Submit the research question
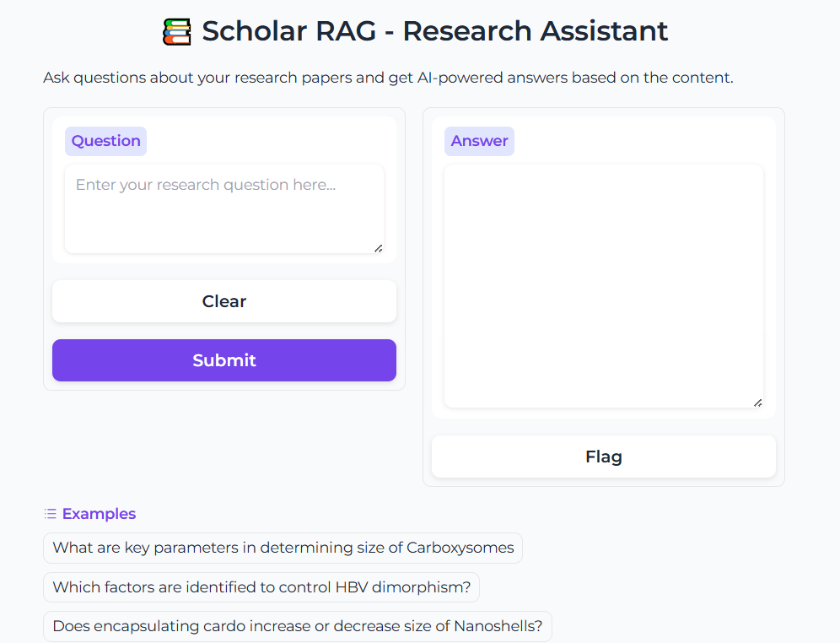 point(223,360)
